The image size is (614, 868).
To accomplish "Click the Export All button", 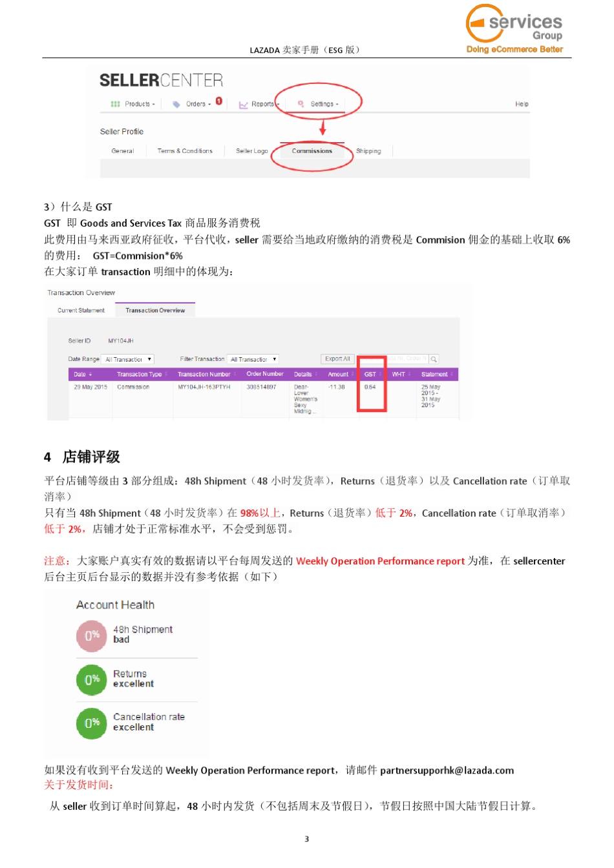I will pos(337,359).
